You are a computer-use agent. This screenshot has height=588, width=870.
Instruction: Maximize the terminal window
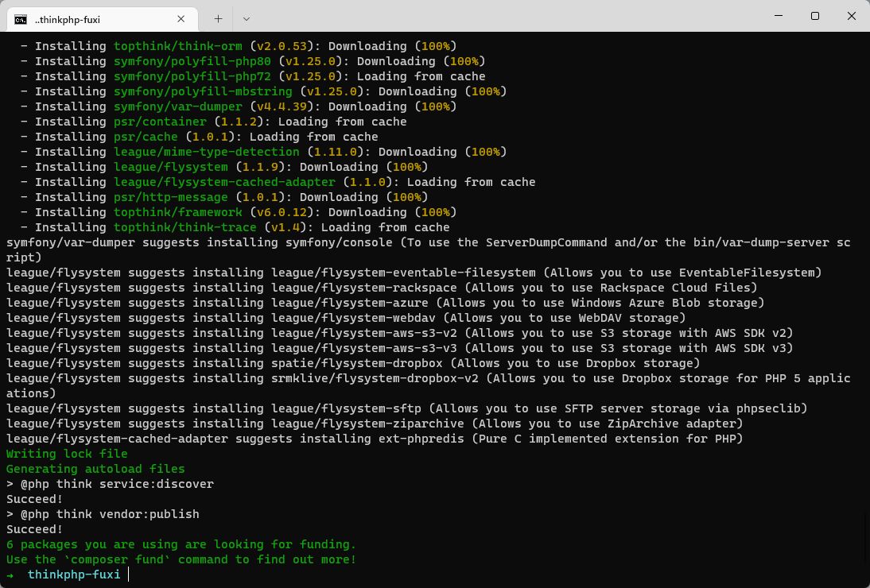(814, 16)
